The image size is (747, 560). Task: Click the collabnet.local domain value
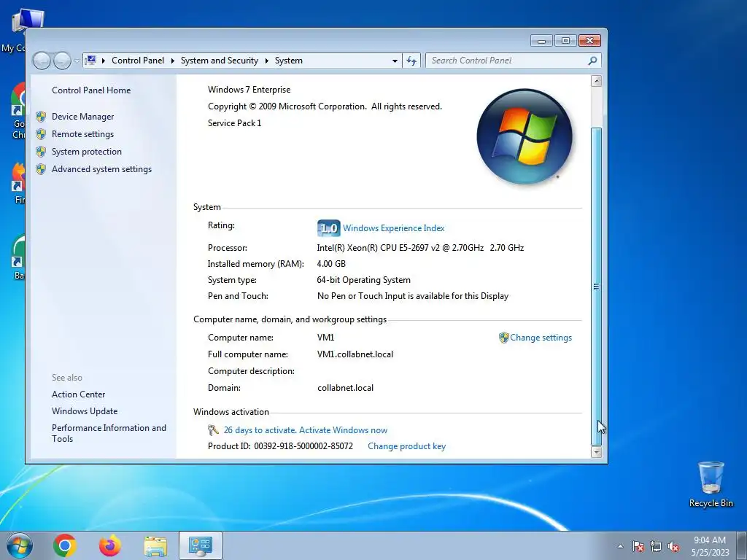(x=345, y=388)
